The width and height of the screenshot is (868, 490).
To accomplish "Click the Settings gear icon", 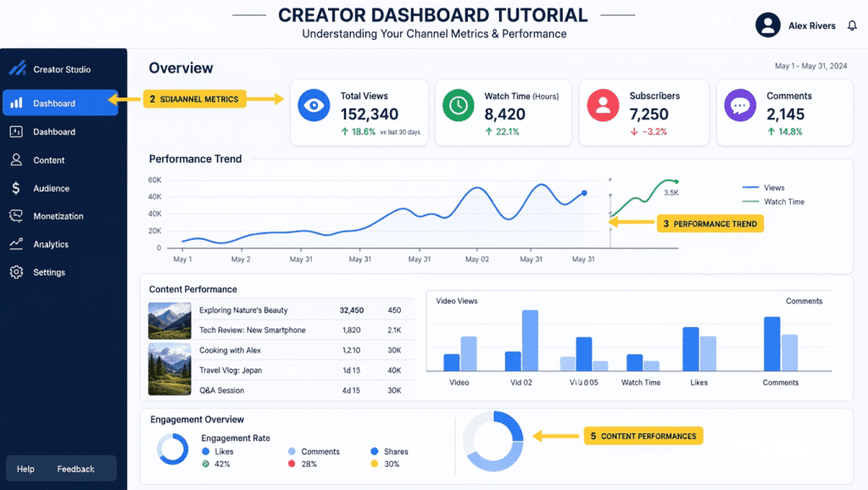I will tap(16, 272).
